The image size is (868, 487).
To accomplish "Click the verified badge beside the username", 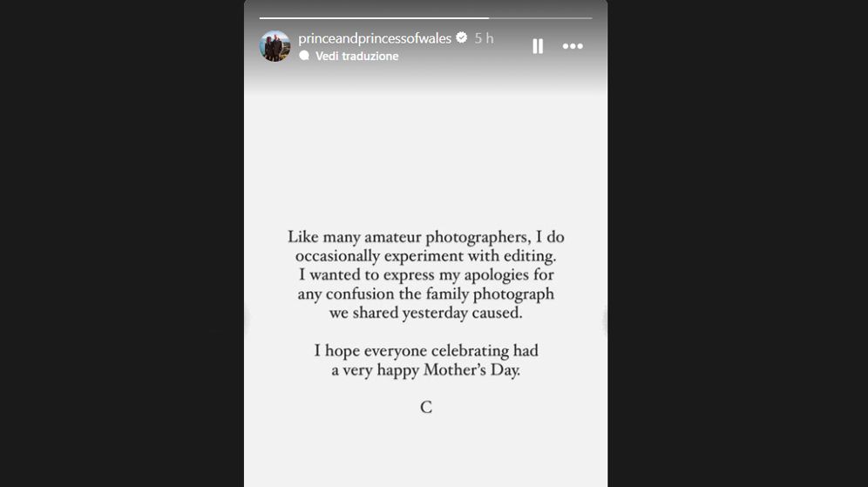I will pyautogui.click(x=461, y=38).
